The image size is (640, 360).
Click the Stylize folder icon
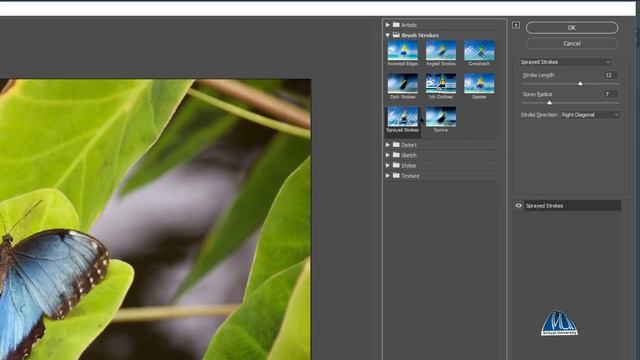pyautogui.click(x=396, y=165)
